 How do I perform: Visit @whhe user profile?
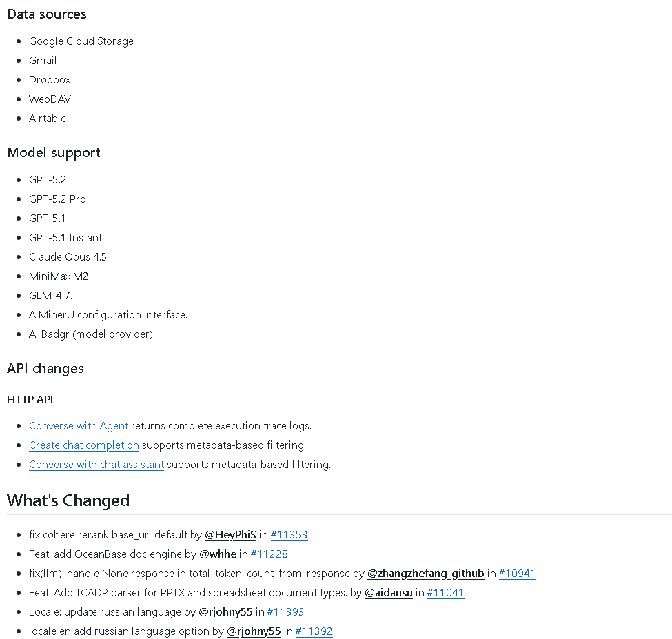[x=218, y=554]
